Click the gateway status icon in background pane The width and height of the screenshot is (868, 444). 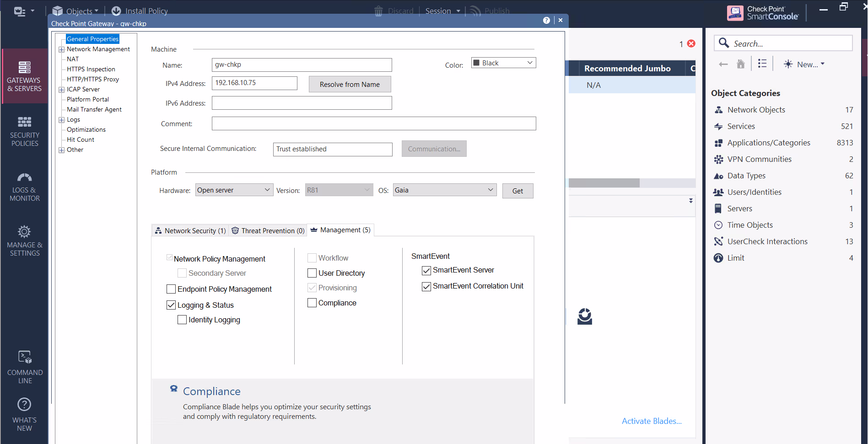coord(585,316)
